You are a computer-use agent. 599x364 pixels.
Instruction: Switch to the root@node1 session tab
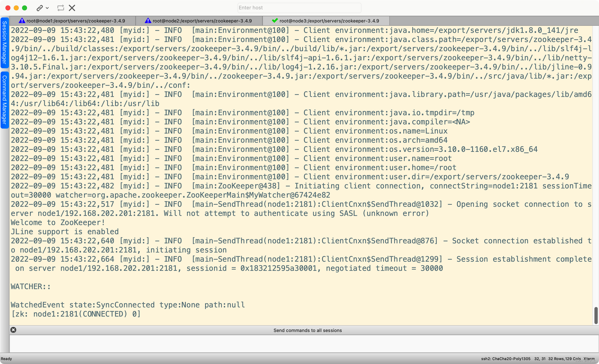[72, 21]
